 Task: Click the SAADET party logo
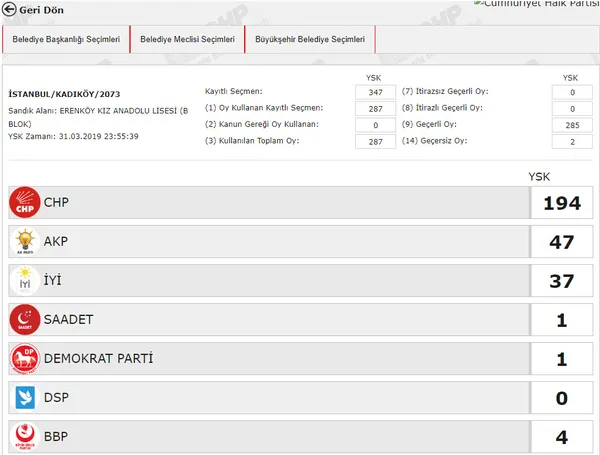point(22,320)
